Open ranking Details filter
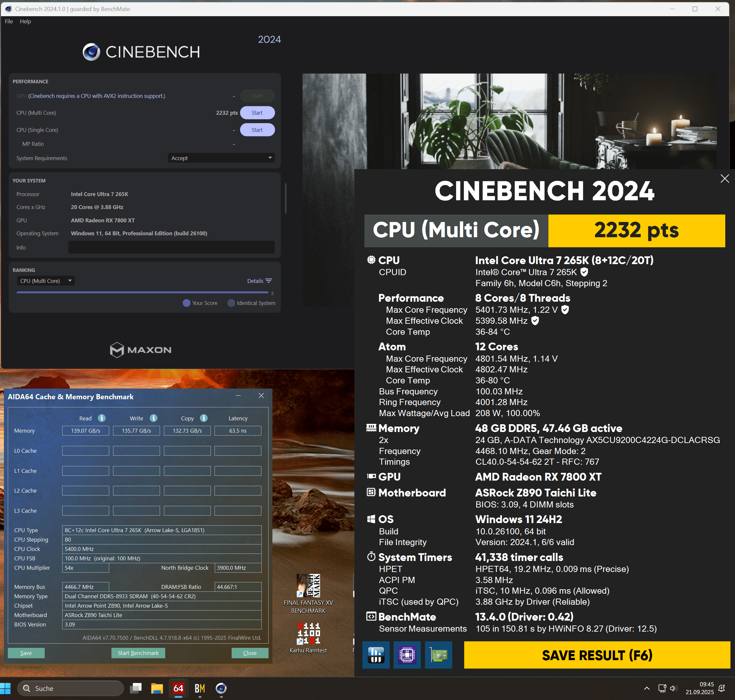 tap(259, 281)
